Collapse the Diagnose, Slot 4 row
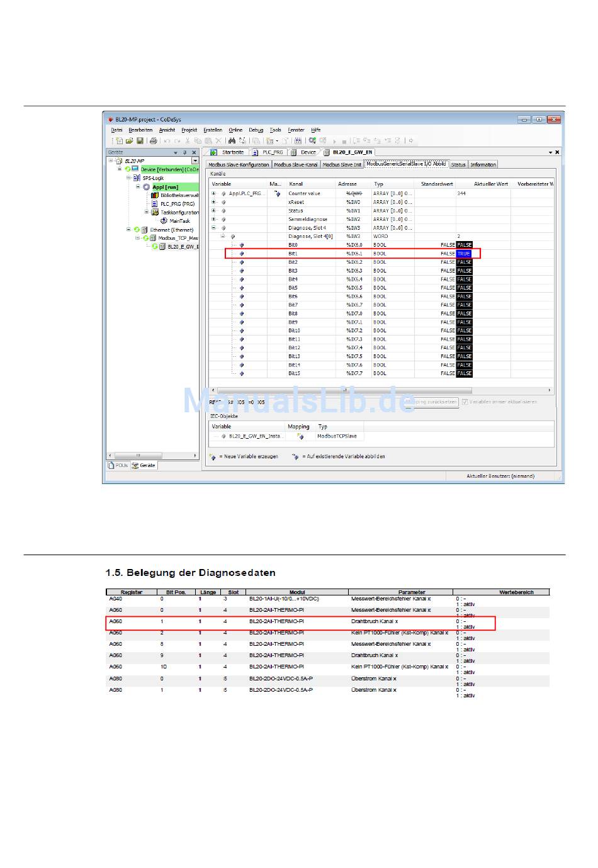This screenshot has width=598, height=868. [214, 228]
